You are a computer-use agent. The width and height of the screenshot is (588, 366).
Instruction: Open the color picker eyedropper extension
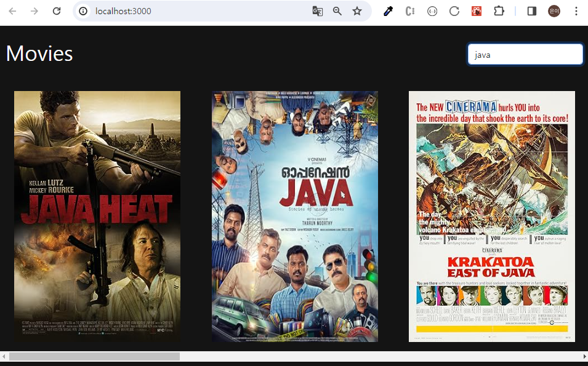point(388,11)
